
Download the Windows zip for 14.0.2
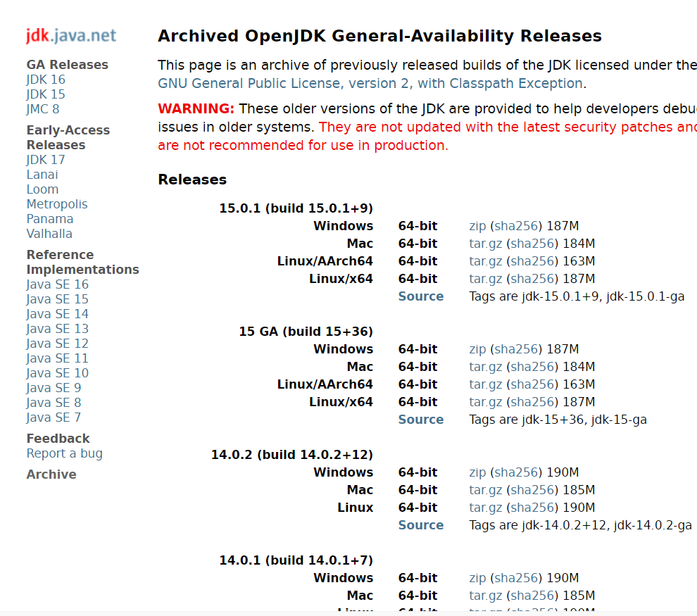tap(477, 472)
